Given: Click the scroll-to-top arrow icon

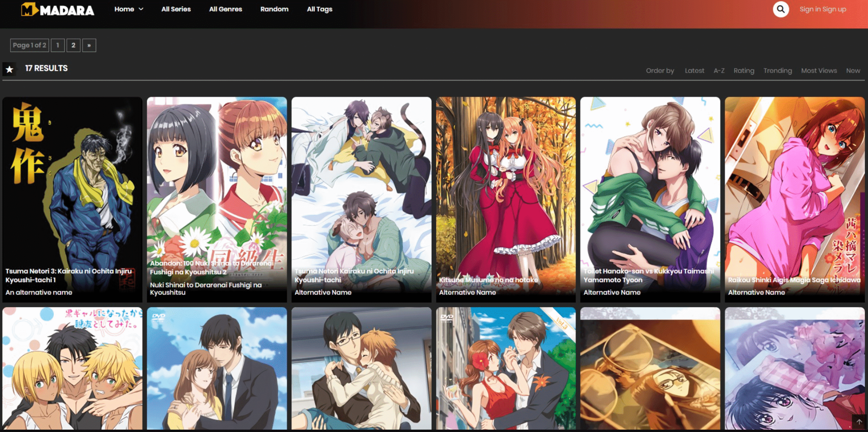Looking at the screenshot, I should tap(859, 422).
